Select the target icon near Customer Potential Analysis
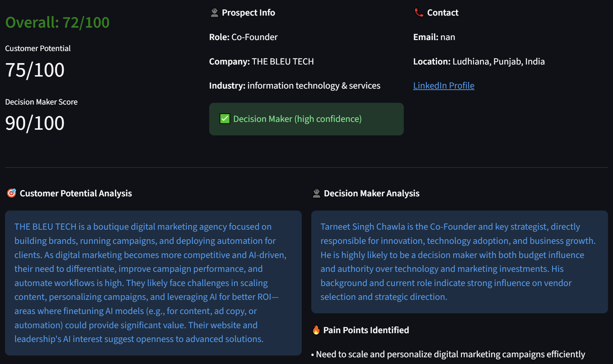This screenshot has width=613, height=364. 12,193
